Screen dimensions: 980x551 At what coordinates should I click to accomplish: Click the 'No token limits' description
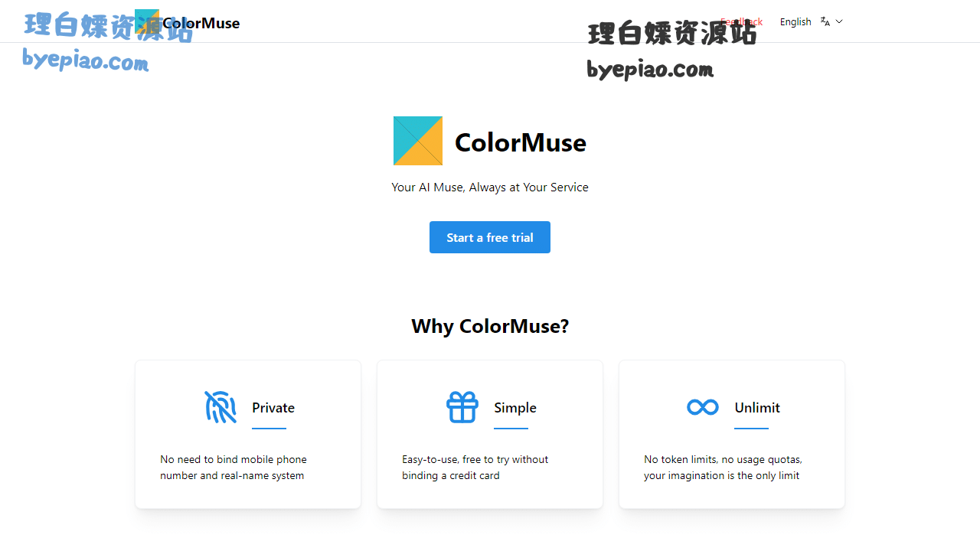tap(723, 468)
